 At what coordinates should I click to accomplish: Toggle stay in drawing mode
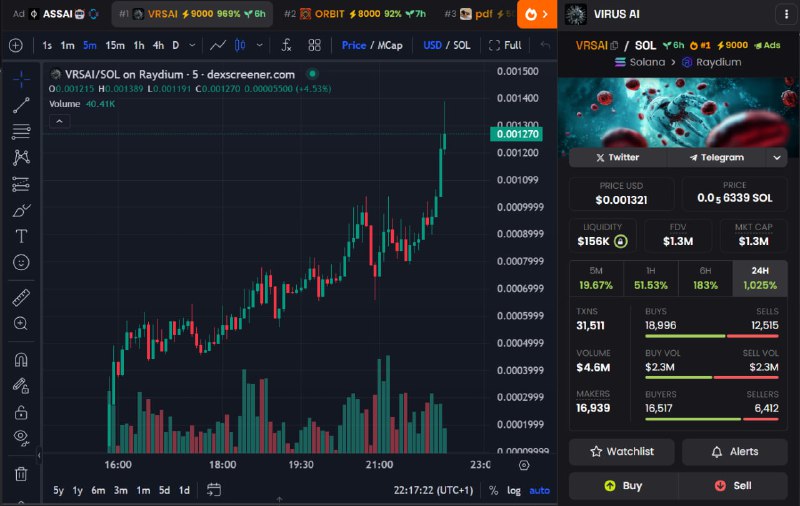pos(21,386)
